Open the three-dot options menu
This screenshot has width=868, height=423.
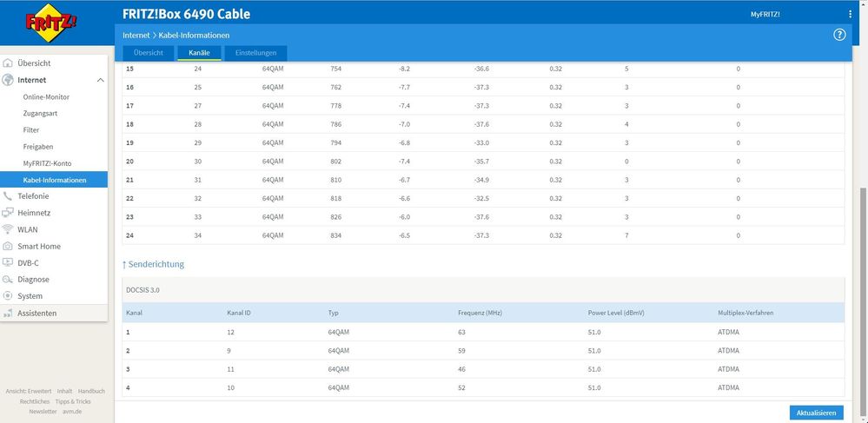click(x=851, y=15)
